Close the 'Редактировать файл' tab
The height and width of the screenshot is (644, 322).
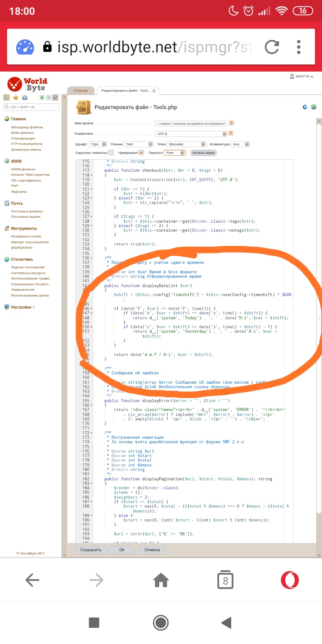click(154, 91)
